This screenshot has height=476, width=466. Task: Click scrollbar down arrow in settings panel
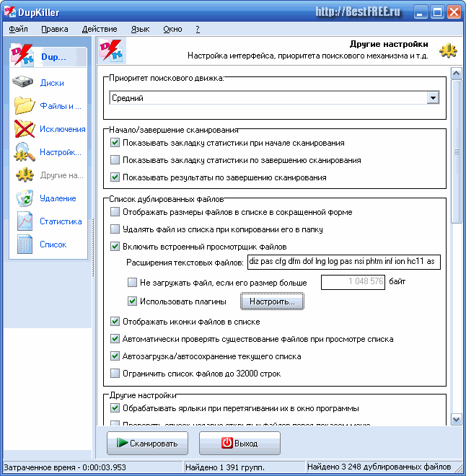(x=457, y=420)
